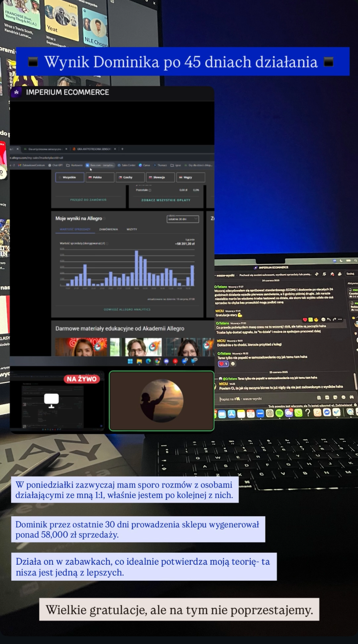358x644 pixels.
Task: Select the Polska marketplace filter
Action: tap(100, 177)
